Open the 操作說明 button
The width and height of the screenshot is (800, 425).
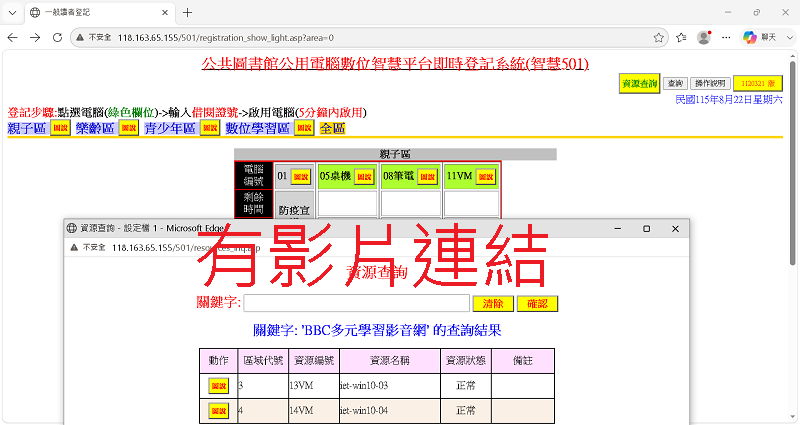click(x=710, y=84)
